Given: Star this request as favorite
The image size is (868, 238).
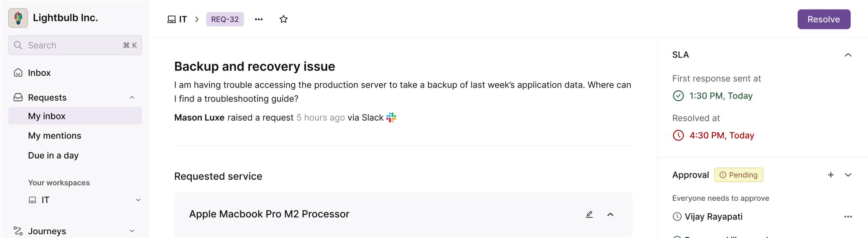Looking at the screenshot, I should click(x=283, y=19).
